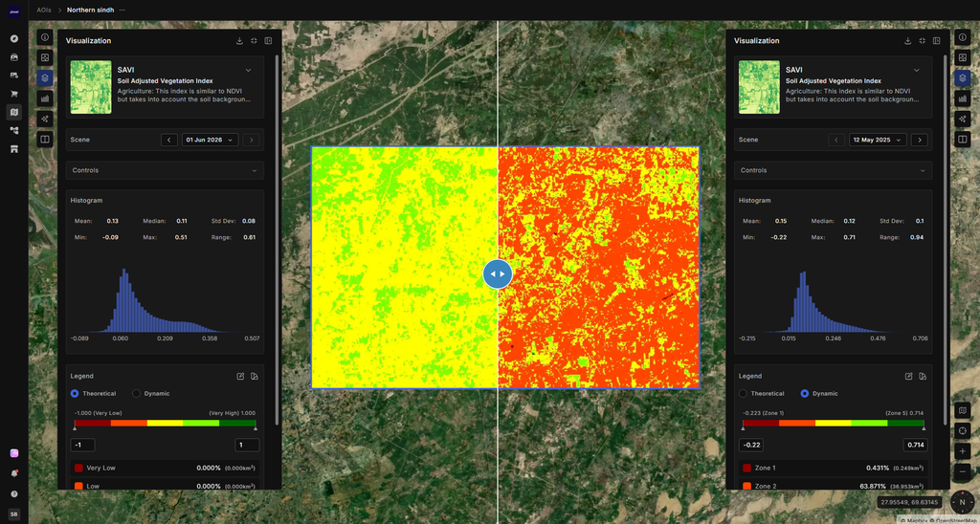Open the SB user avatar

[x=13, y=514]
